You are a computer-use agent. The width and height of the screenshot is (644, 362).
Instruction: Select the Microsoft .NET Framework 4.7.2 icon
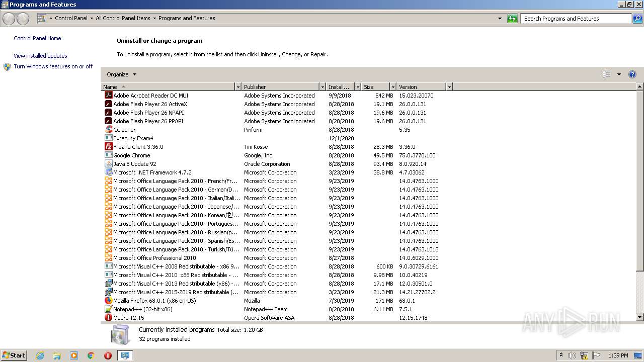[x=108, y=172]
